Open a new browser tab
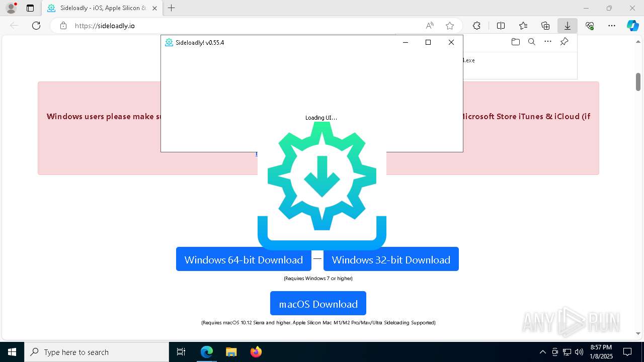The width and height of the screenshot is (644, 362). 172,8
